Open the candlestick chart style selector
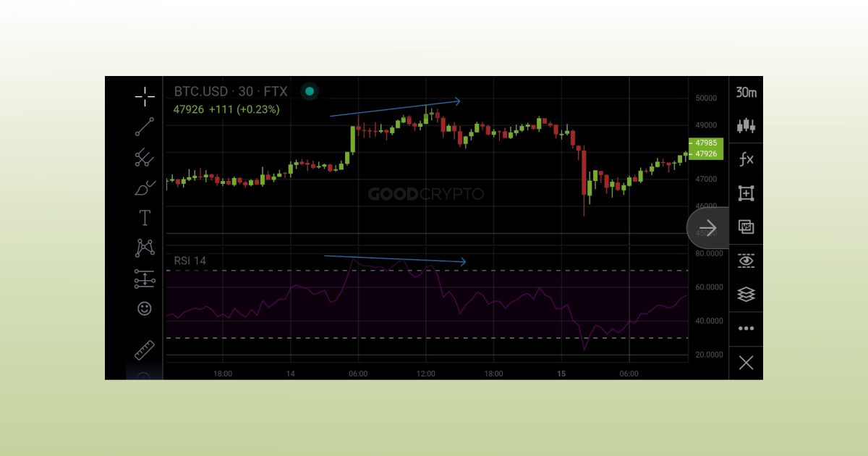Image resolution: width=868 pixels, height=456 pixels. pos(746,125)
